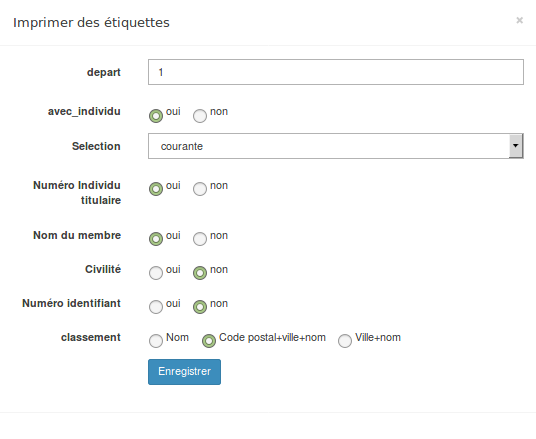Select non for avec_individu

[200, 116]
